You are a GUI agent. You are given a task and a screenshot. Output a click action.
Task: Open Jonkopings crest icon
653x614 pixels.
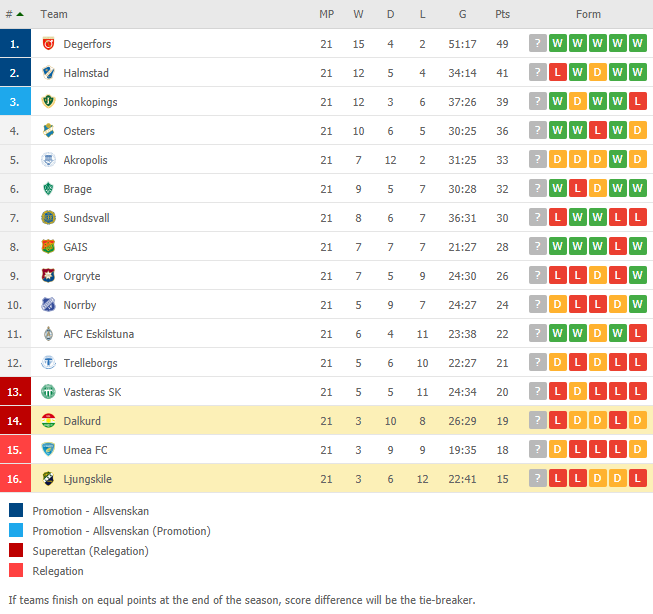(48, 101)
